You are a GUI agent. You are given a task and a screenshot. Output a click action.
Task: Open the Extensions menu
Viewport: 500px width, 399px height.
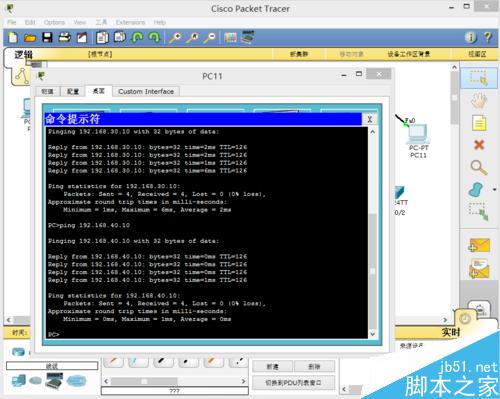click(x=130, y=22)
